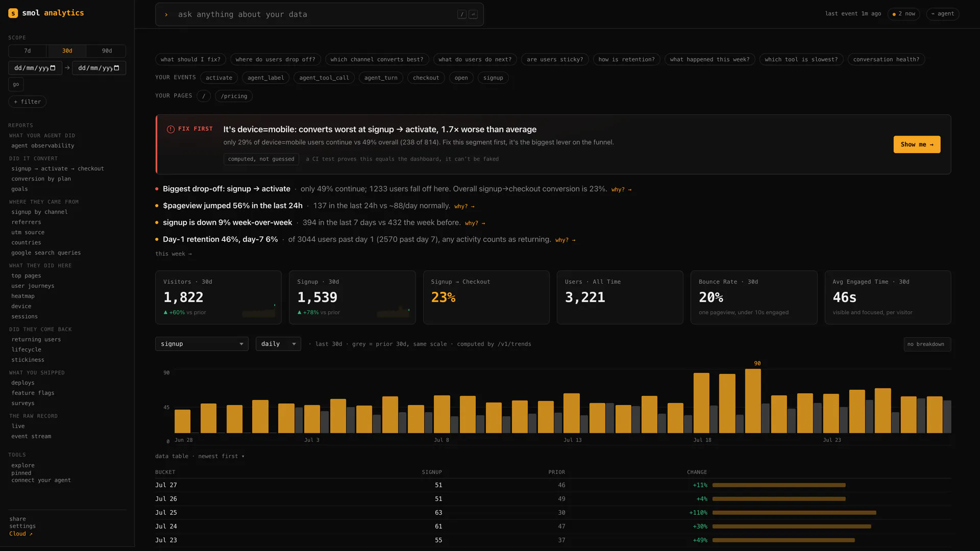Open settings in the sidebar

(x=22, y=527)
